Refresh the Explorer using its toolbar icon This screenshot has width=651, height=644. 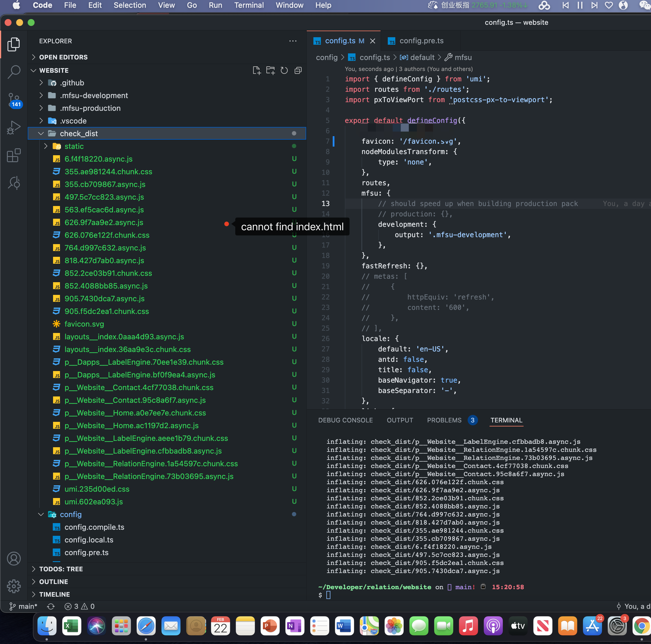[x=284, y=70]
